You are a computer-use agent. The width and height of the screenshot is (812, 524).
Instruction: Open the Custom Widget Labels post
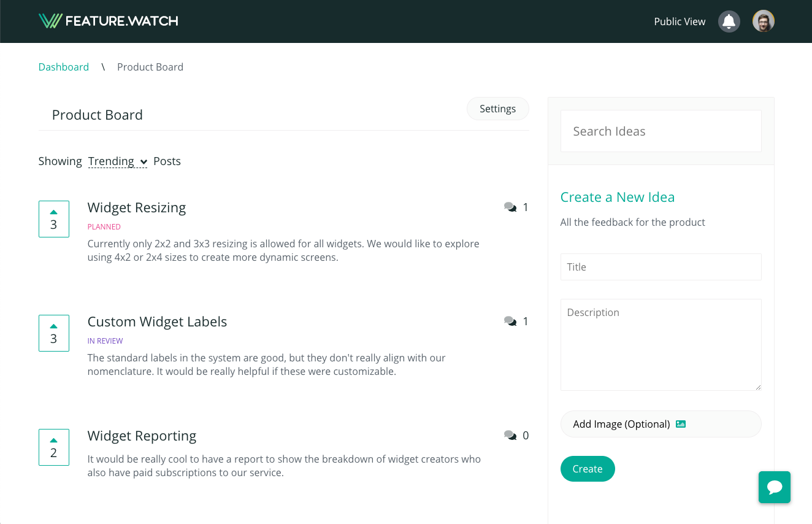pyautogui.click(x=157, y=321)
